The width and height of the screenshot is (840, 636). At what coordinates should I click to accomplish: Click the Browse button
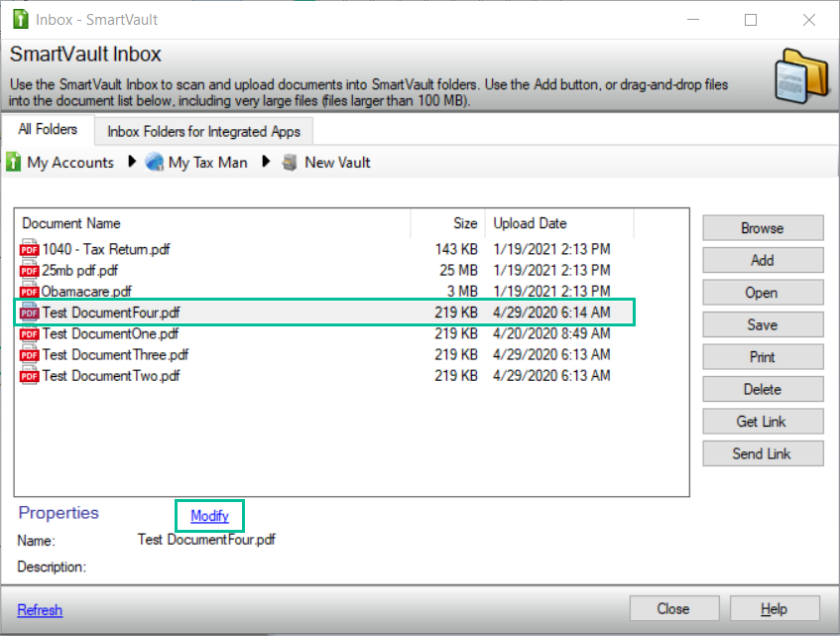click(x=763, y=228)
